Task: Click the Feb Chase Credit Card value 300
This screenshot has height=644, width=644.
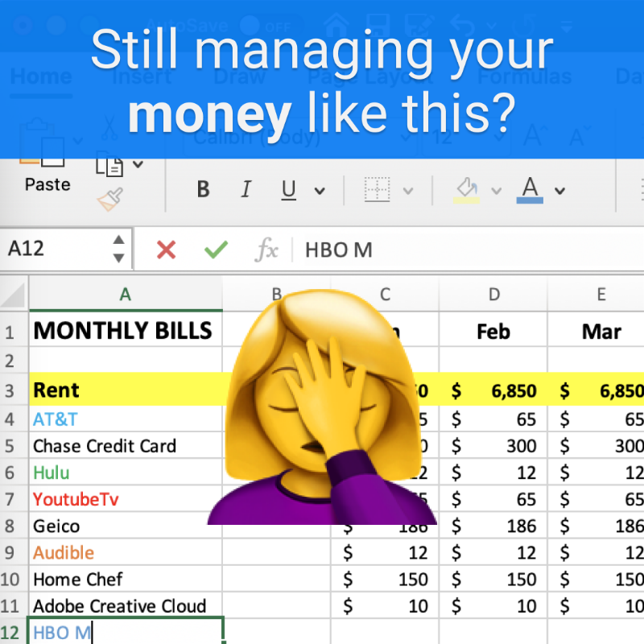Action: (493, 446)
